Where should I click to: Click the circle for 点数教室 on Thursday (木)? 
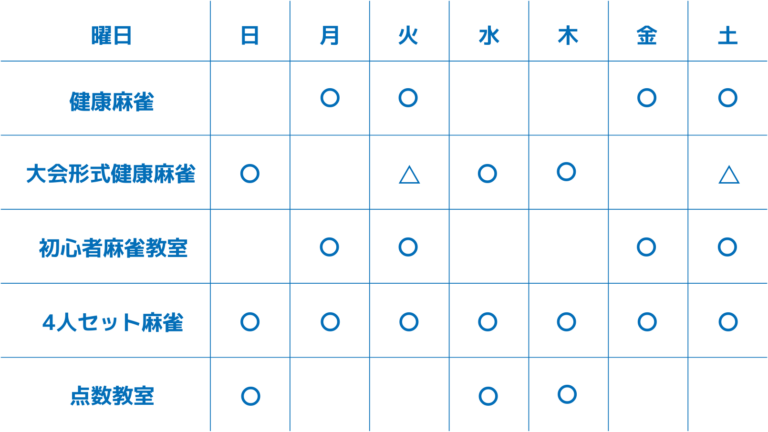pyautogui.click(x=567, y=393)
